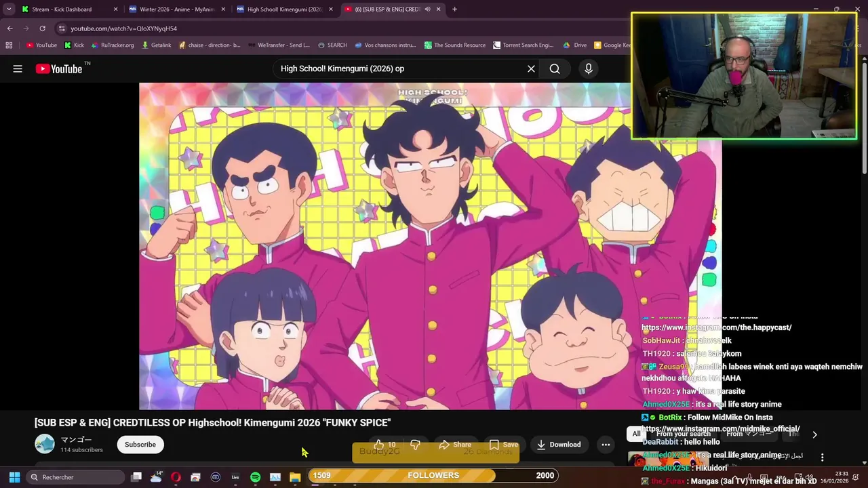Viewport: 868px width, 488px height.
Task: Share the video
Action: tap(455, 445)
